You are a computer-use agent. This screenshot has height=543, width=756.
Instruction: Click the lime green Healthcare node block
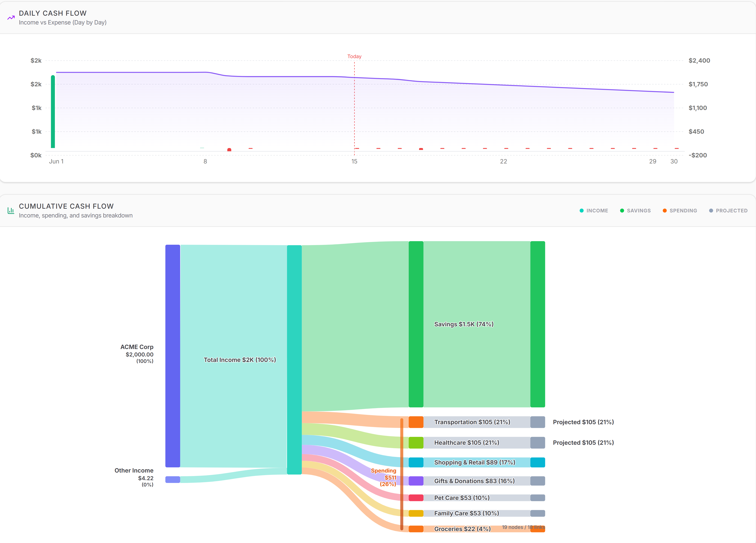[416, 443]
